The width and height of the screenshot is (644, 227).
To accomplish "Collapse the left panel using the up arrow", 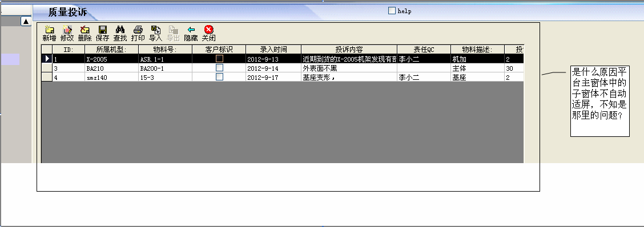I will tap(26, 21).
